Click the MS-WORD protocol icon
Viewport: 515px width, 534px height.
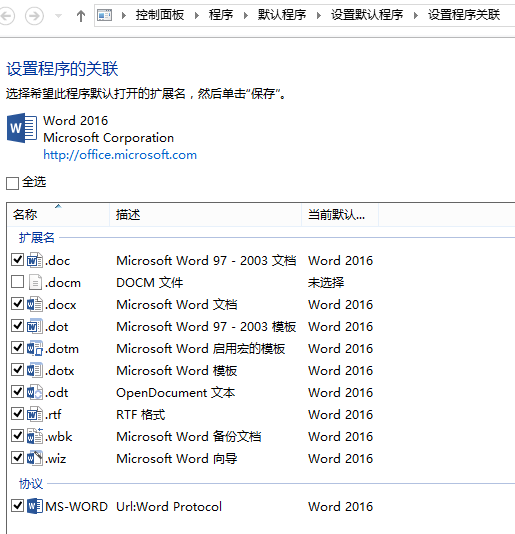(35, 506)
